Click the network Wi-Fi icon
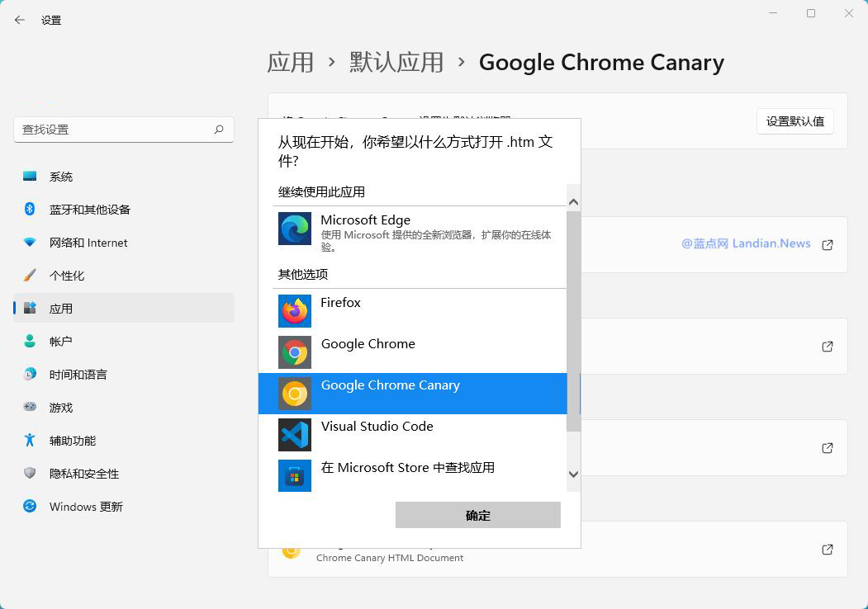868x609 pixels. [30, 243]
